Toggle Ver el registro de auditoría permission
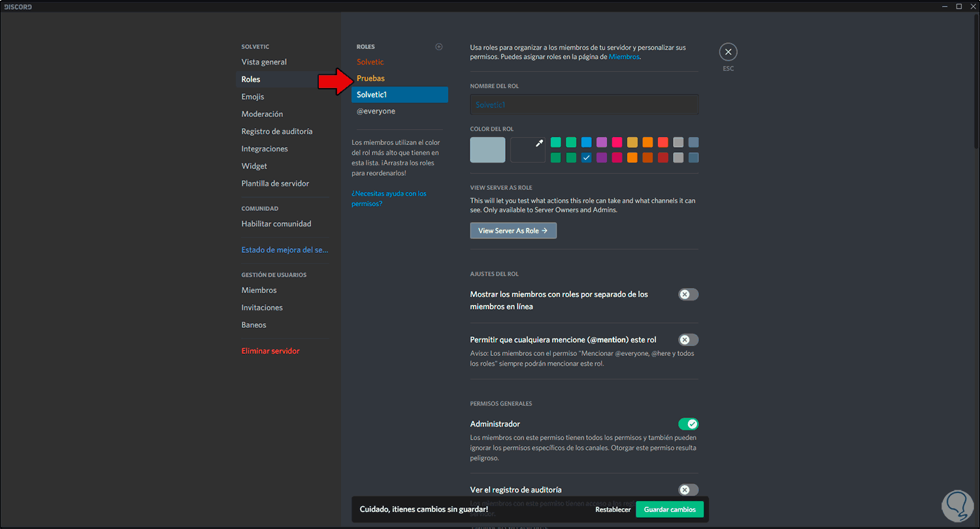980x529 pixels. (689, 490)
